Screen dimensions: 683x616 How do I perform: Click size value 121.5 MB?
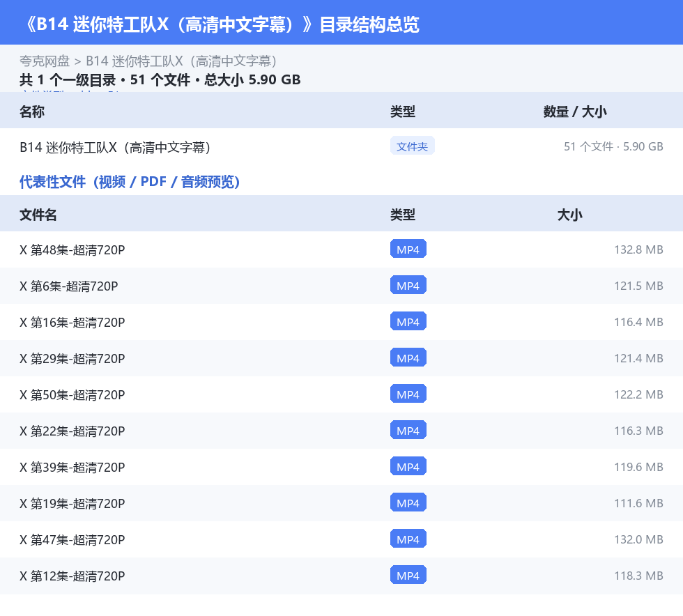pos(638,285)
